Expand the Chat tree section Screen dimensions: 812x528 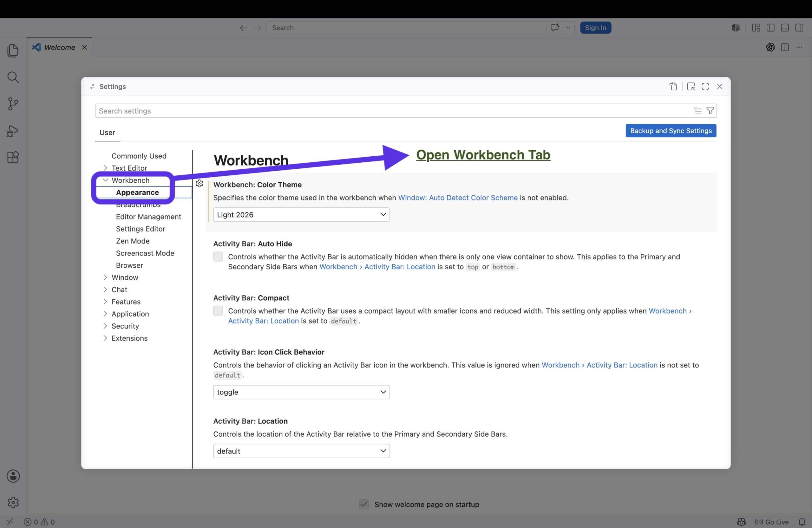pyautogui.click(x=105, y=290)
